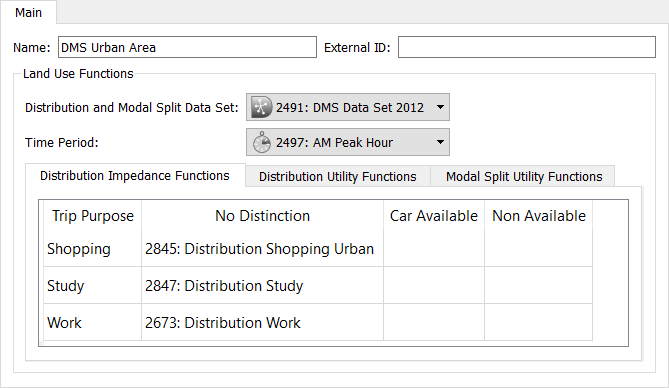This screenshot has width=669, height=388.
Task: Expand the DMS Data Set 2012 dropdown arrow
Action: coord(440,107)
